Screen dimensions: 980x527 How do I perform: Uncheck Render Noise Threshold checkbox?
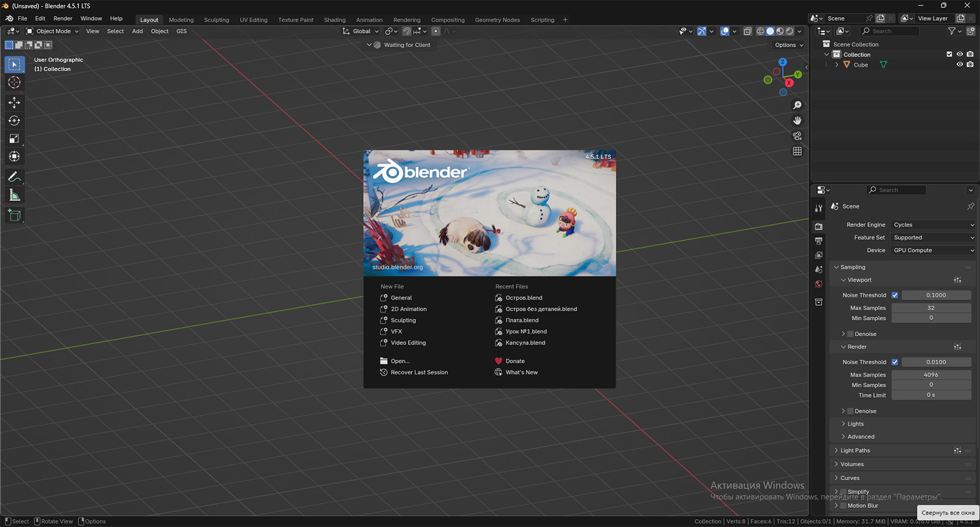[x=895, y=362]
